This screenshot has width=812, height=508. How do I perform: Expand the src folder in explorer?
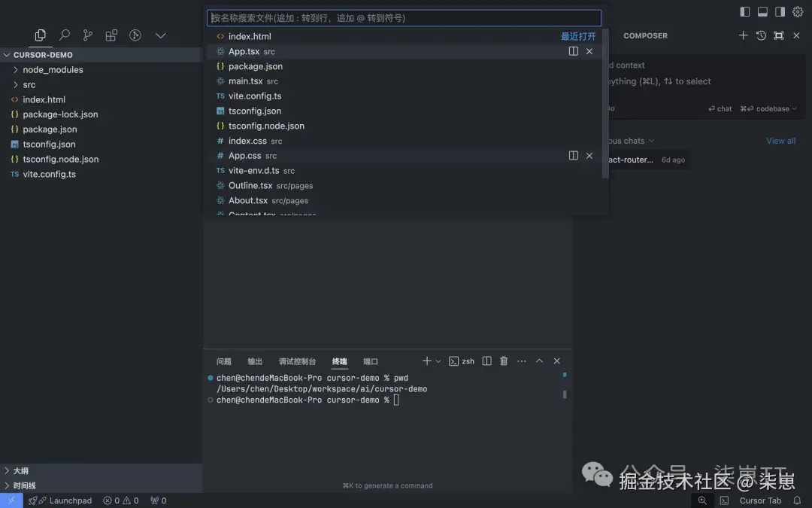101,84
